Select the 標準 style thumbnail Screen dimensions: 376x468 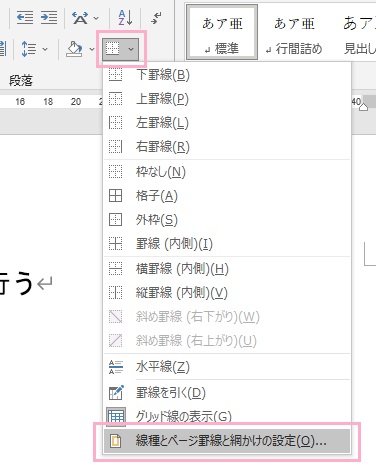tap(222, 32)
